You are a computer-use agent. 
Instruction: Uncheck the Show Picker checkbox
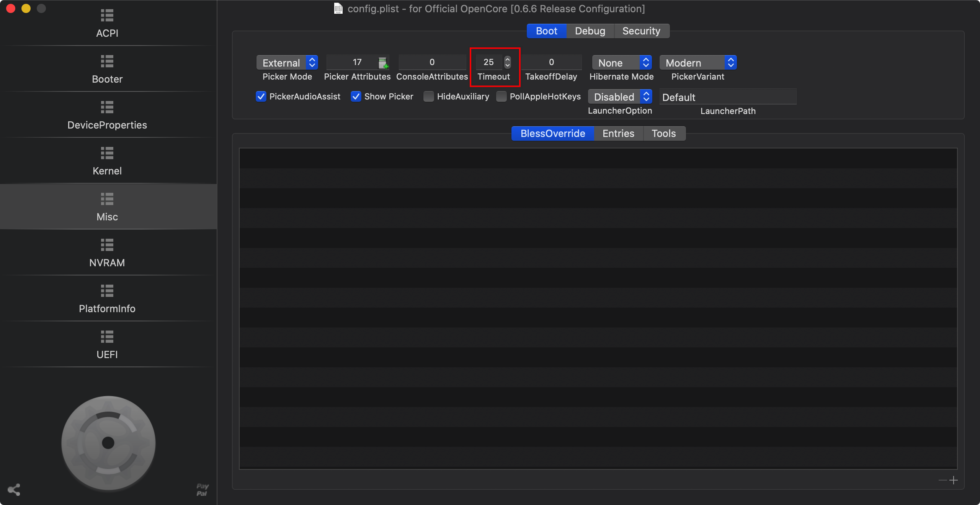tap(356, 96)
